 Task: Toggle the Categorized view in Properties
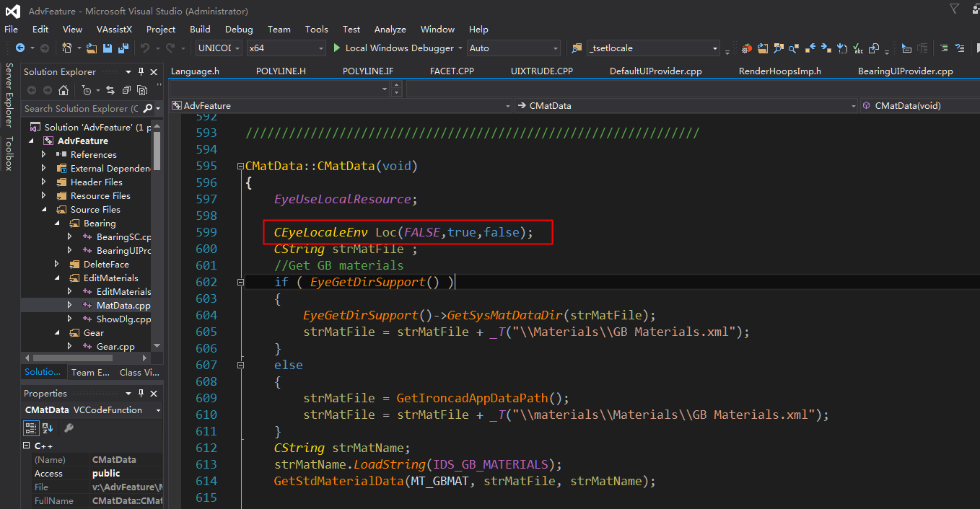pyautogui.click(x=31, y=428)
